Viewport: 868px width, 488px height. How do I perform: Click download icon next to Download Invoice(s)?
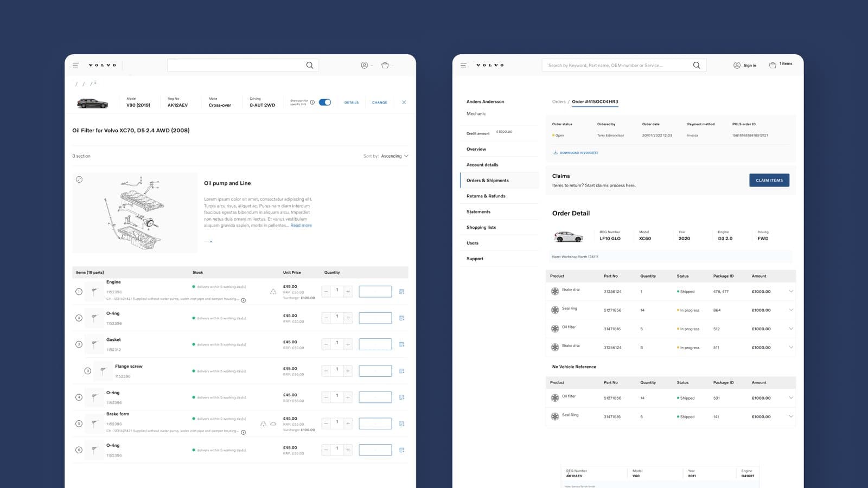[x=555, y=152]
